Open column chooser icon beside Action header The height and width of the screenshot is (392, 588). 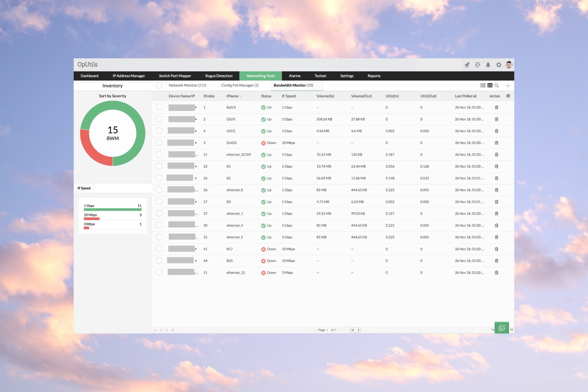508,96
